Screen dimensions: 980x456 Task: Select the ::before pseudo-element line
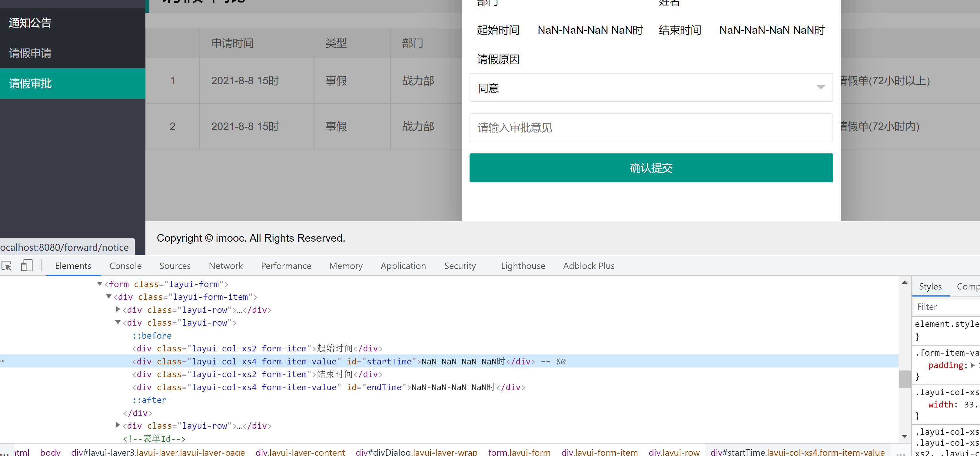pos(151,336)
